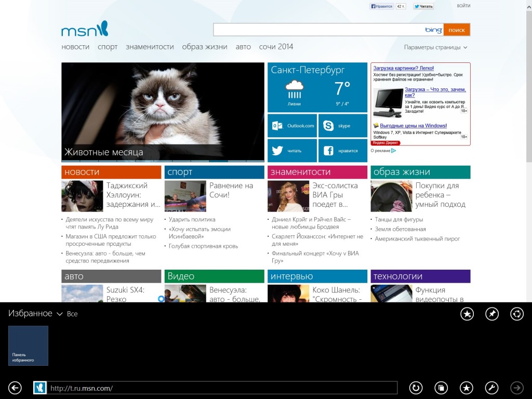Click the 'интервью' section header
This screenshot has height=399, width=532.
(317, 276)
